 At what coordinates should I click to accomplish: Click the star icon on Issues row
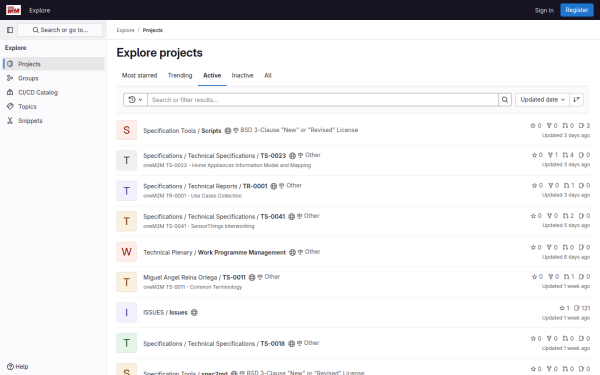[x=562, y=308]
